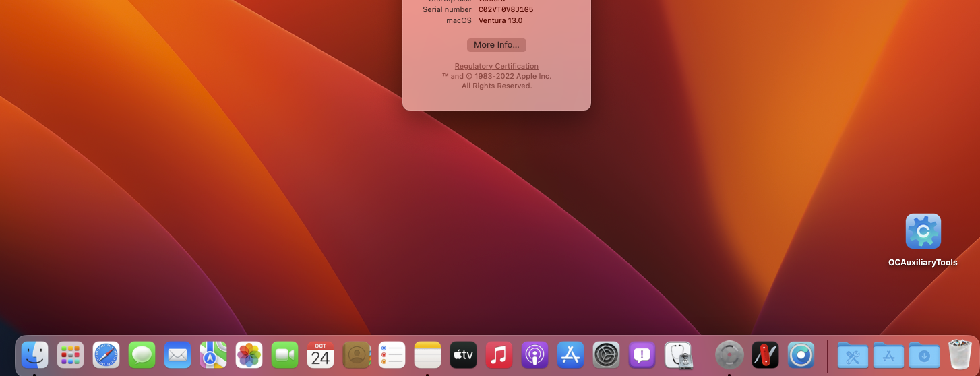The width and height of the screenshot is (980, 376).
Task: Open Feedback Assistant in the Dock
Action: pyautogui.click(x=642, y=354)
